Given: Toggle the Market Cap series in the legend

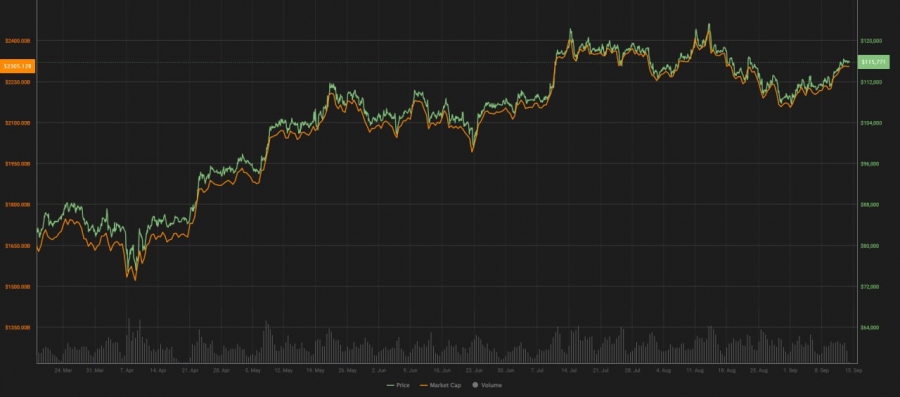Looking at the screenshot, I should coord(441,385).
